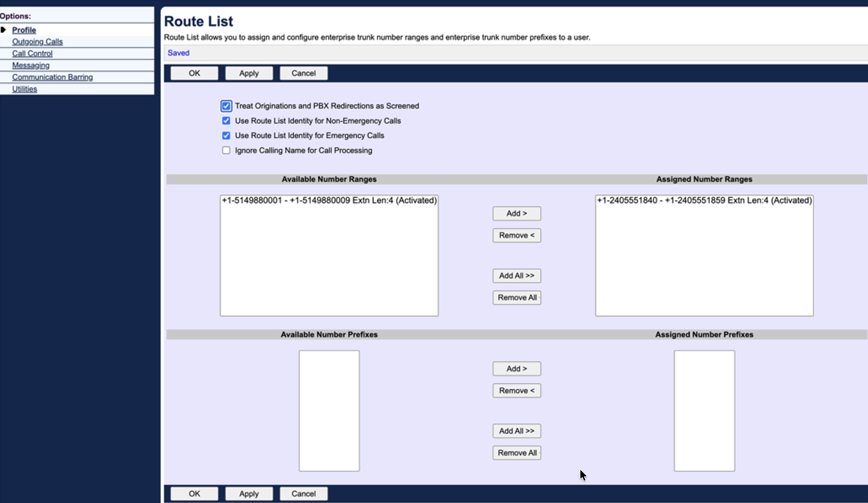Open Utilities link in sidebar
868x503 pixels.
tap(24, 89)
